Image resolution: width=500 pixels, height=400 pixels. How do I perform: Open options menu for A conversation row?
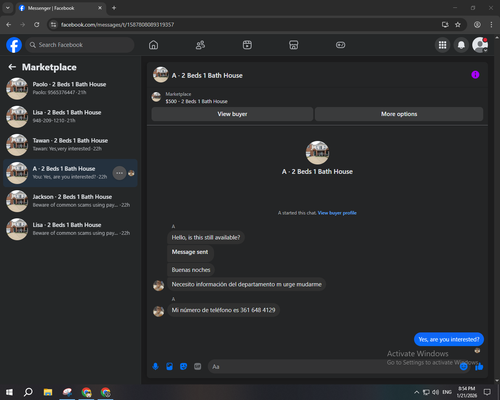pos(119,173)
